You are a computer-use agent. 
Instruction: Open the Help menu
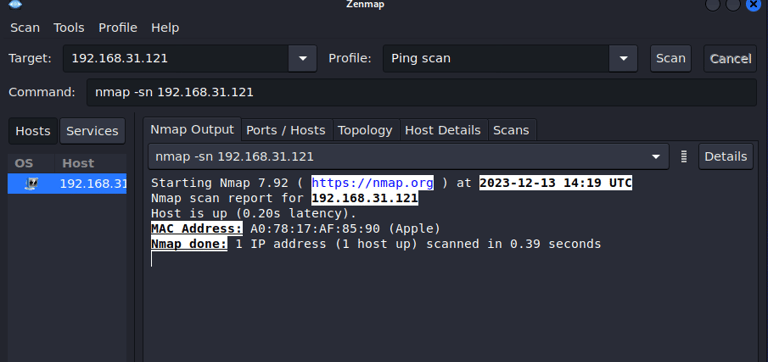165,28
